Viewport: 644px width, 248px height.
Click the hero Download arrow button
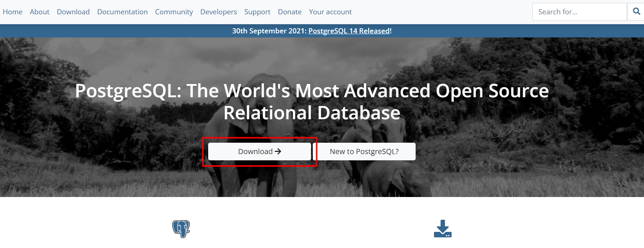coord(260,152)
